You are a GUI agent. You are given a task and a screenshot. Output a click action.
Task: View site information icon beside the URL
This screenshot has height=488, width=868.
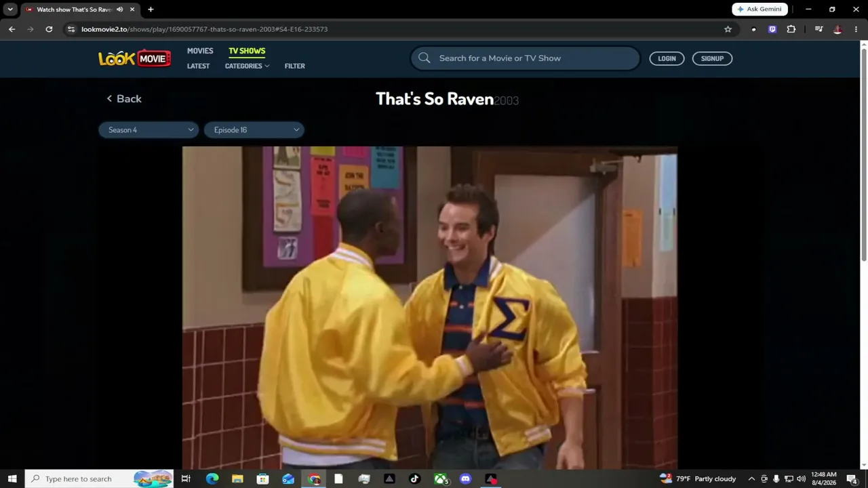pyautogui.click(x=71, y=29)
